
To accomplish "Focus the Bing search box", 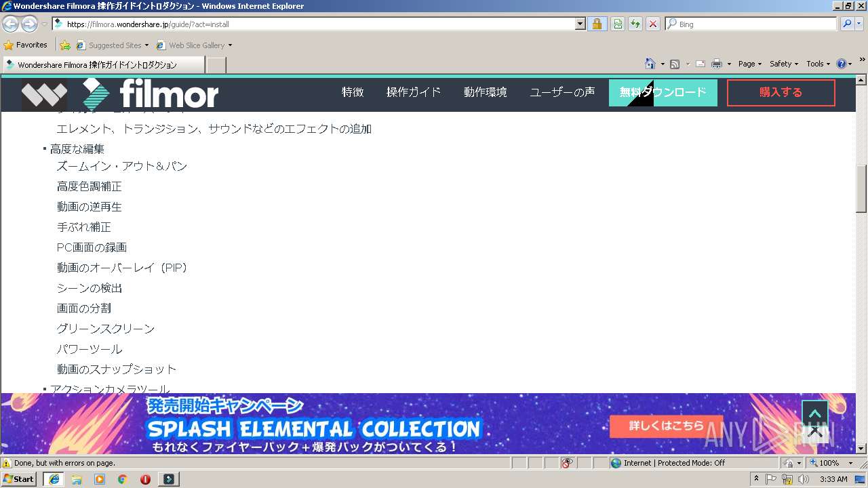I will [751, 24].
